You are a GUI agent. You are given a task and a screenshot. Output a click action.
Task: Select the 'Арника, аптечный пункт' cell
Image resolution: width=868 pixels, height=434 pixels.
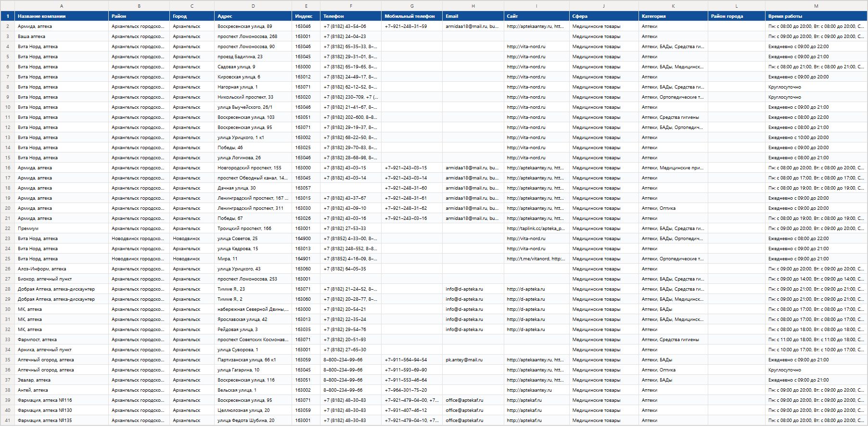point(62,350)
